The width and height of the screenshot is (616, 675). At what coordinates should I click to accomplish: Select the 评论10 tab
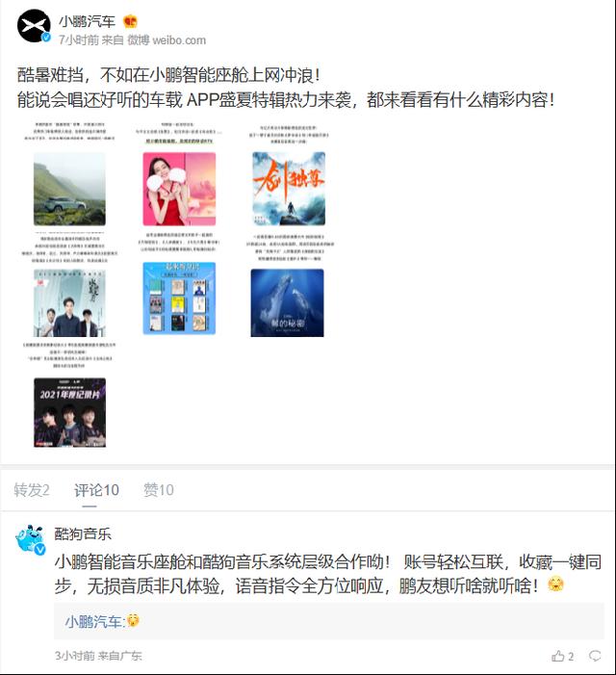(96, 490)
